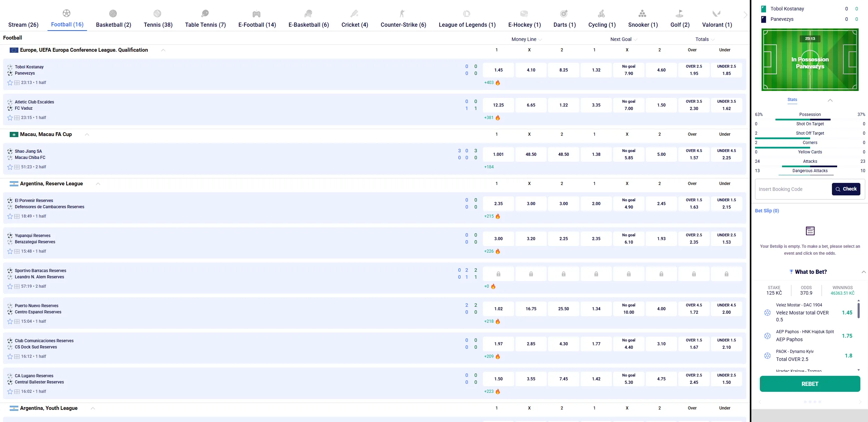Click the Cycling icon

(601, 14)
